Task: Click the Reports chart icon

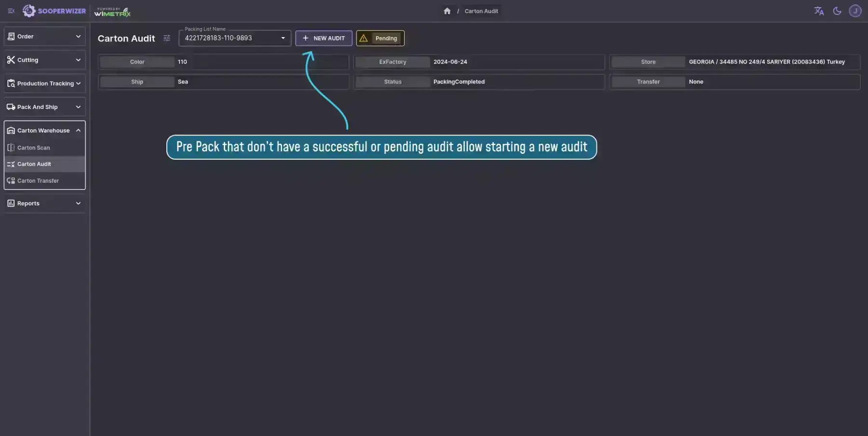Action: tap(11, 204)
